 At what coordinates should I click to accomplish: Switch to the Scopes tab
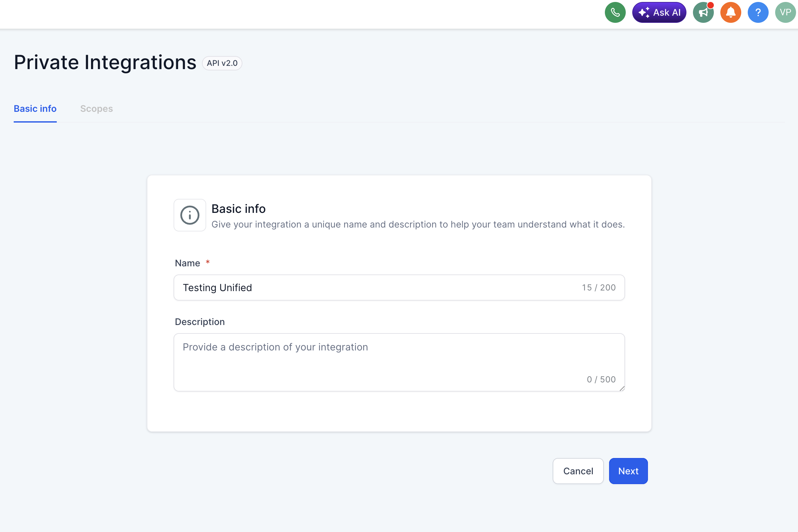click(97, 109)
